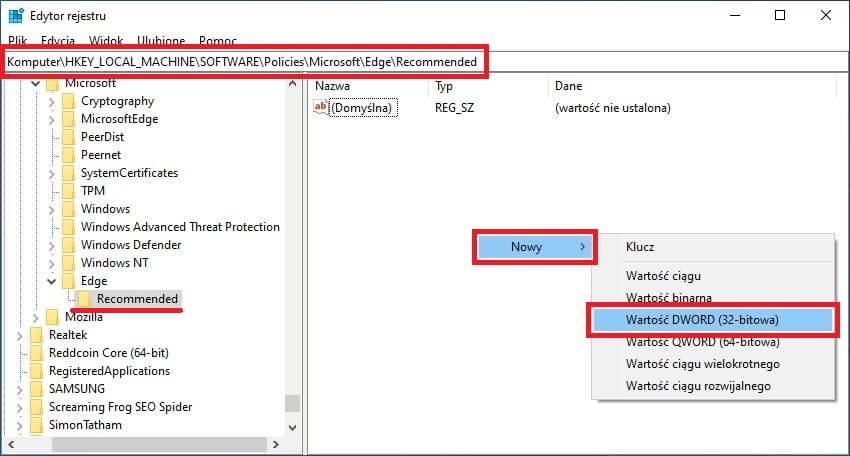Click the horizontal scroll left arrow
The width and height of the screenshot is (850, 456).
click(11, 444)
